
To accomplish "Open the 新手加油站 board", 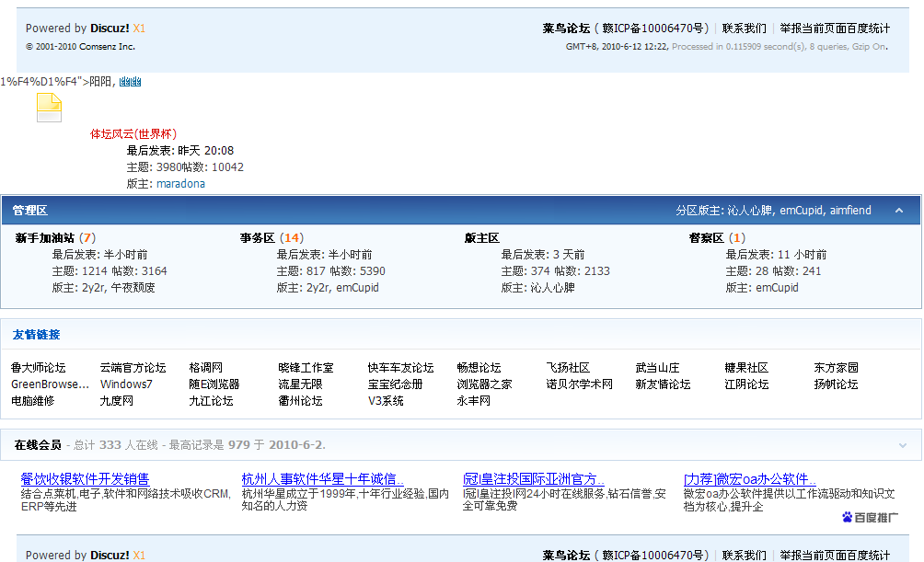I will [x=44, y=238].
